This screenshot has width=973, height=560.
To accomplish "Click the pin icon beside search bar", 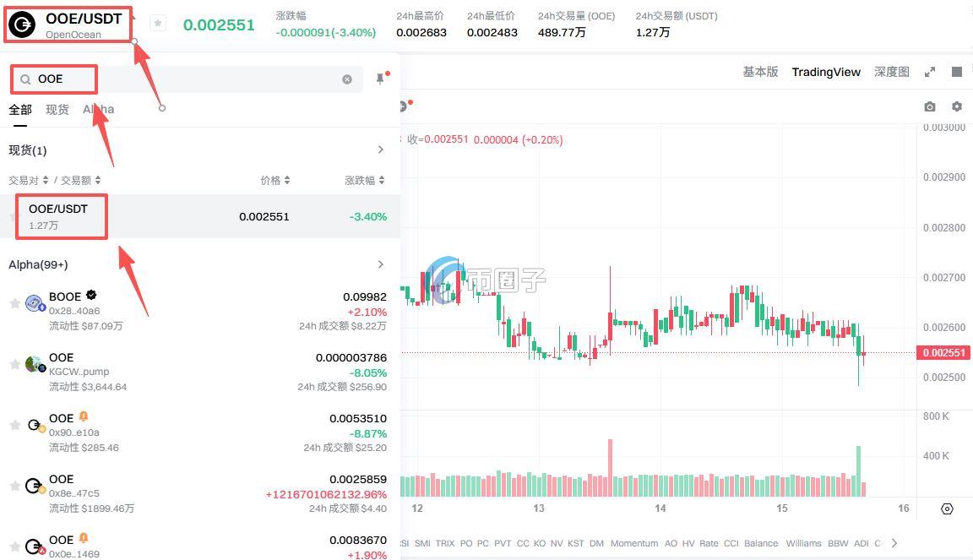I will 380,79.
